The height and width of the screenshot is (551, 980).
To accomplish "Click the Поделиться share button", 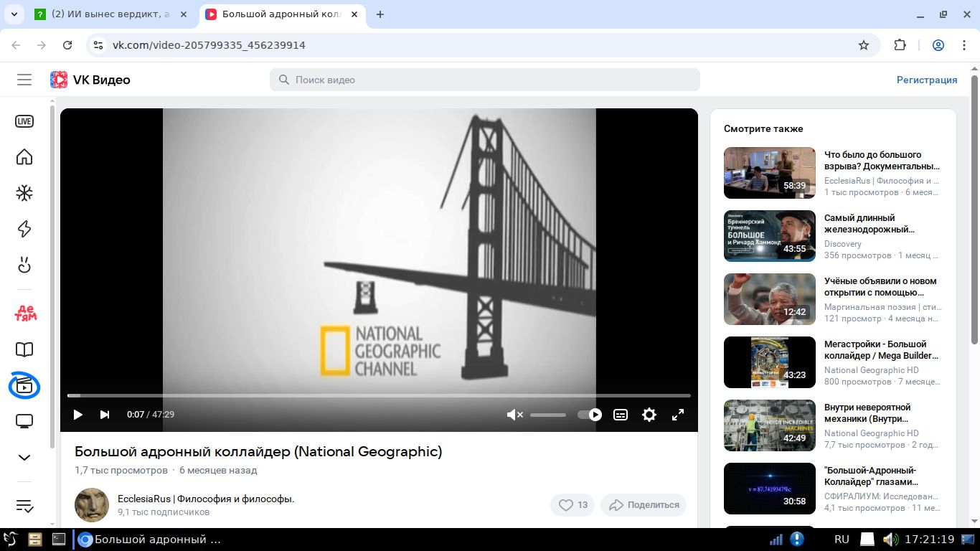I will (644, 505).
